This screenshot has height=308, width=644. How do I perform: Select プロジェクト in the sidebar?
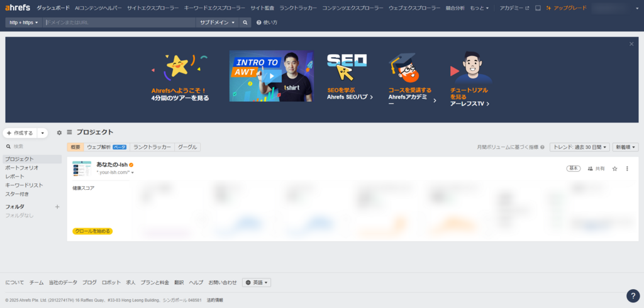click(x=32, y=159)
